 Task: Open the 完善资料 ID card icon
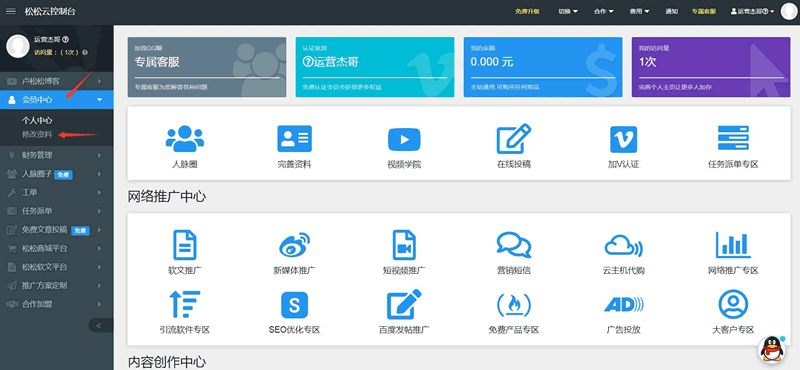pyautogui.click(x=294, y=139)
